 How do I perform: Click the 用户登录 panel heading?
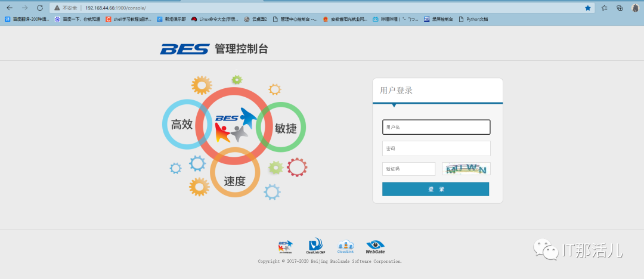click(397, 91)
